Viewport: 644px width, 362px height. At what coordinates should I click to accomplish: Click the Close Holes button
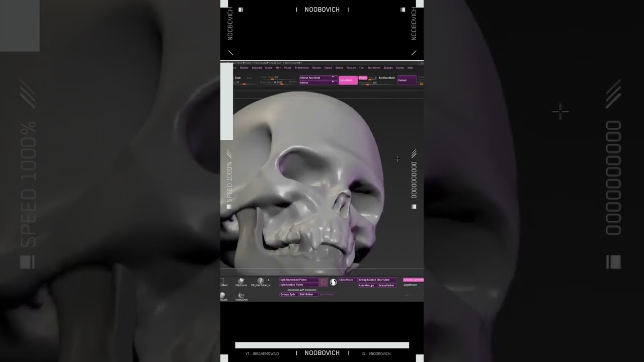point(348,280)
